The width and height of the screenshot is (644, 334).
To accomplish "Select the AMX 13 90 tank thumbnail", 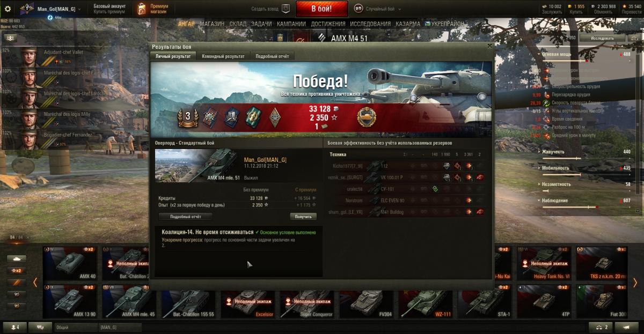I will tap(70, 302).
